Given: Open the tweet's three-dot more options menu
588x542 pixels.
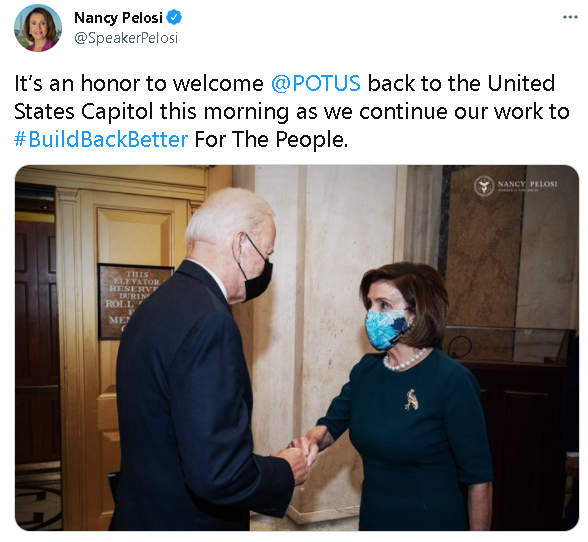Looking at the screenshot, I should coord(570,17).
